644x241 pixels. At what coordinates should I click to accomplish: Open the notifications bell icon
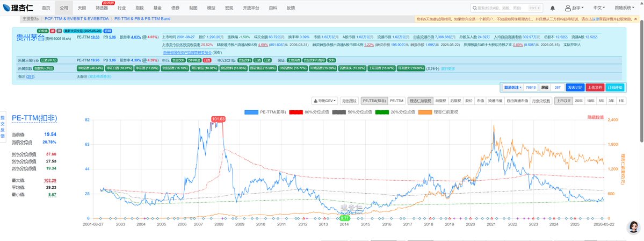point(552,8)
